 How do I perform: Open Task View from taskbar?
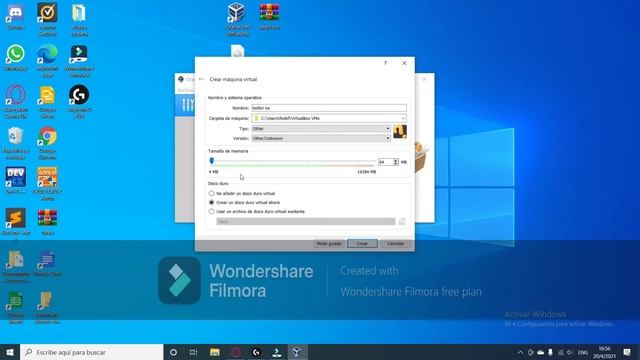click(193, 352)
